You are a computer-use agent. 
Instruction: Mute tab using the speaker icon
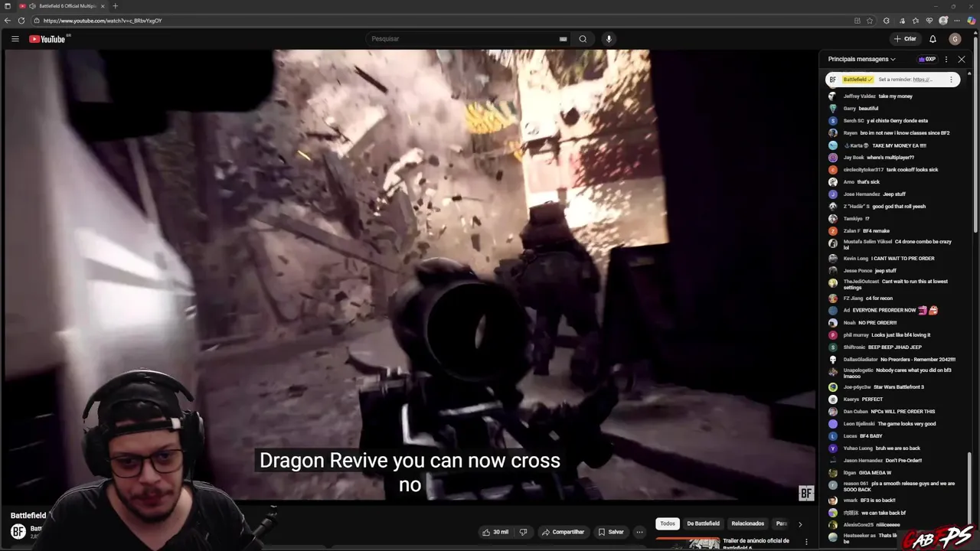tap(32, 6)
